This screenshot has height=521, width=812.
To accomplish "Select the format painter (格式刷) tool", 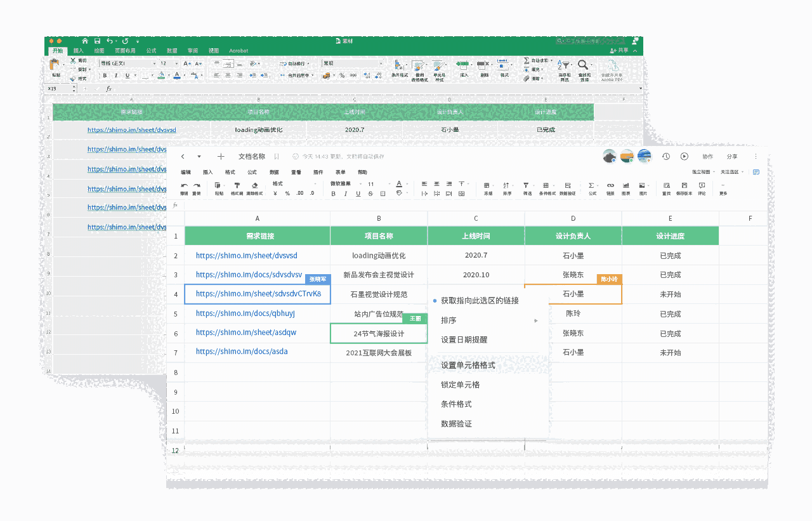I will (x=237, y=186).
